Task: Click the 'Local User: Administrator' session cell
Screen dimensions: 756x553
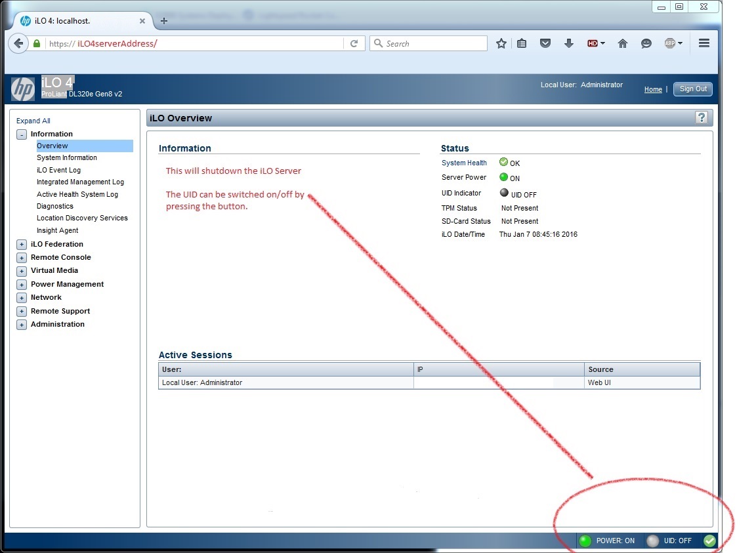Action: click(286, 382)
